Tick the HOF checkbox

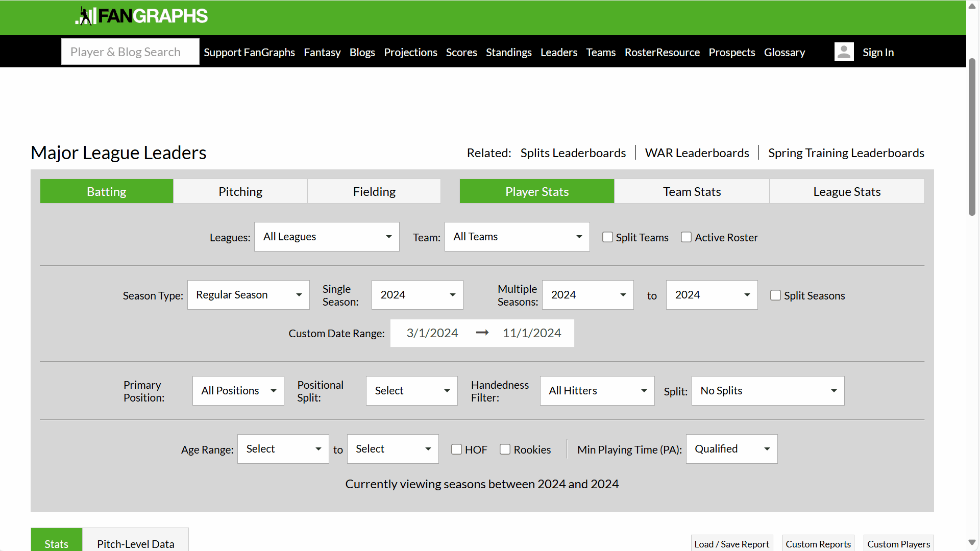(x=456, y=449)
